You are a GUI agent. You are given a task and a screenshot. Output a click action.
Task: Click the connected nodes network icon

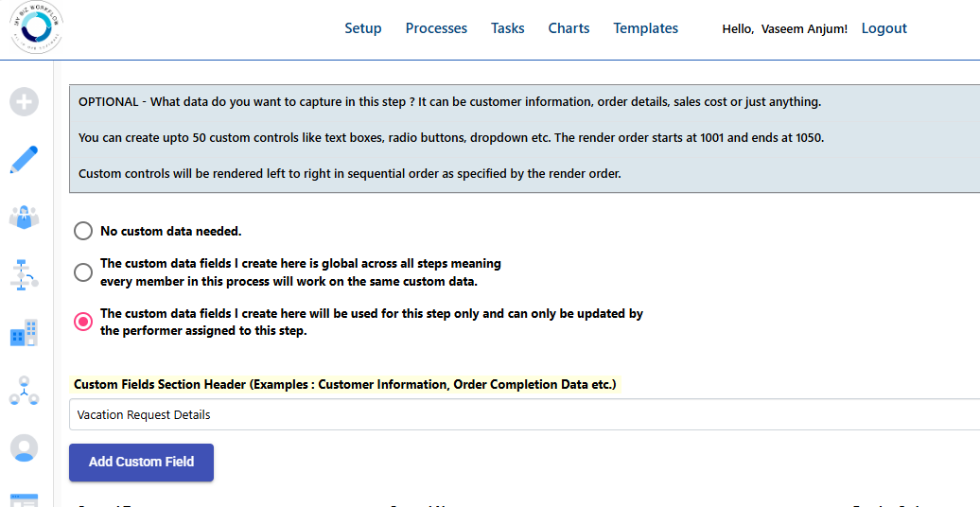click(24, 390)
